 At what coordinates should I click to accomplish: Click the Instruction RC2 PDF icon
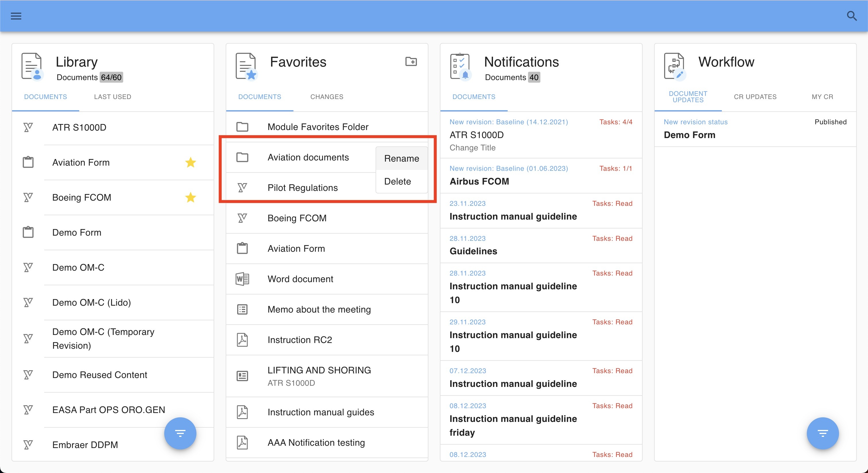pyautogui.click(x=242, y=340)
